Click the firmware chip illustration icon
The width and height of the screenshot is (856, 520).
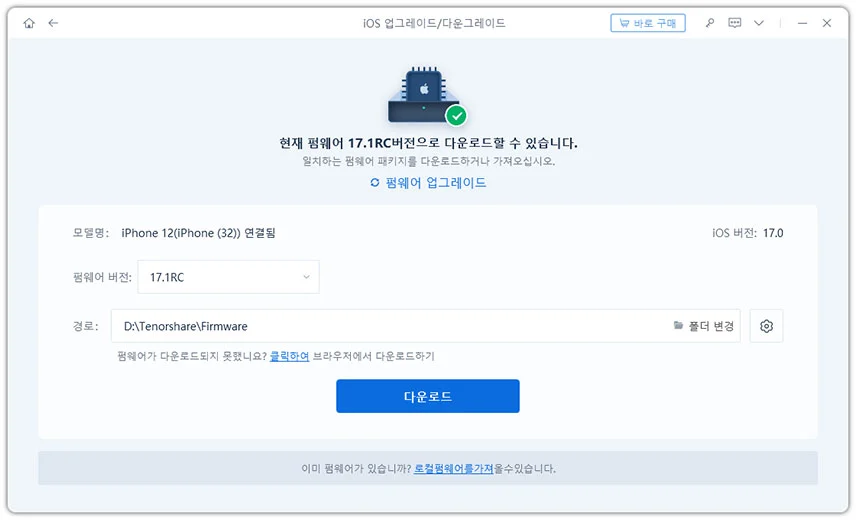point(424,94)
